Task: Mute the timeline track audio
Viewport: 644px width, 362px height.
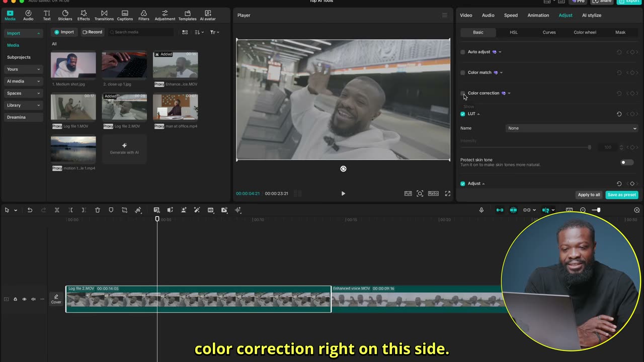Action: [33, 299]
